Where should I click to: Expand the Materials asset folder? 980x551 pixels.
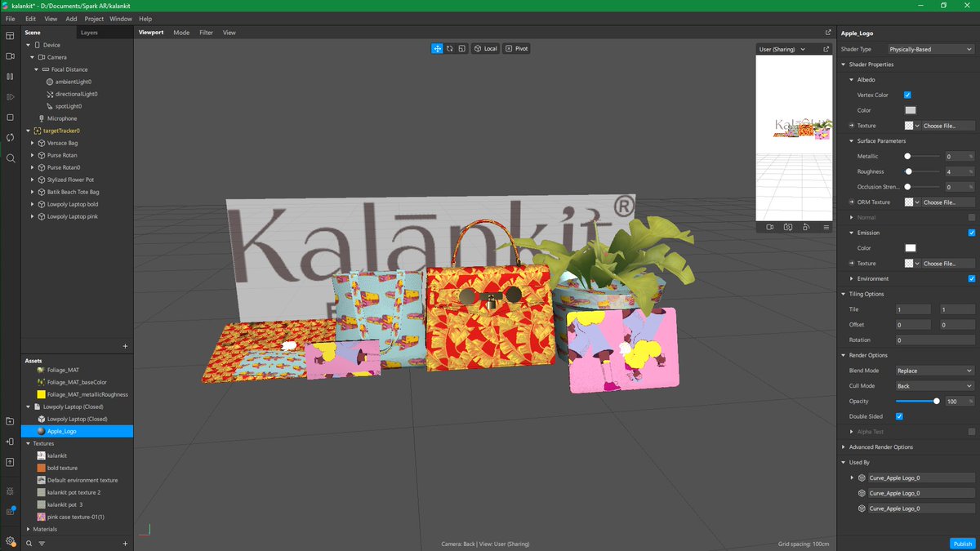pos(28,529)
